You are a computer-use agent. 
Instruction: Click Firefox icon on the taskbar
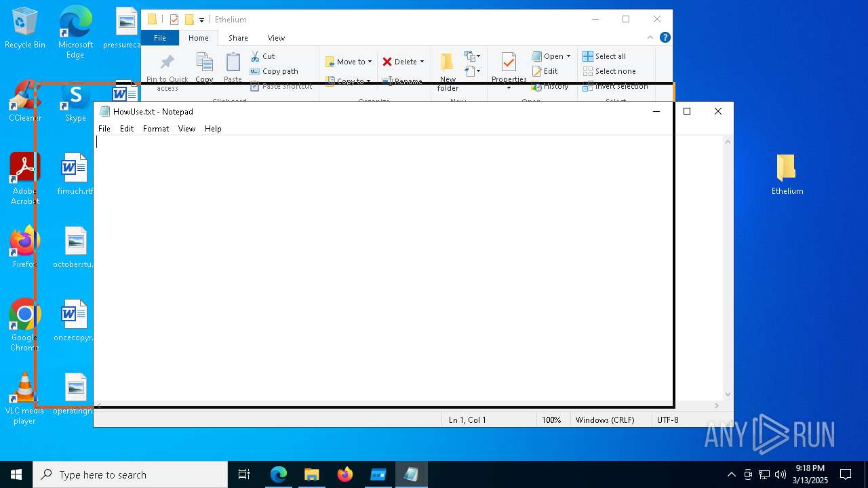click(344, 474)
